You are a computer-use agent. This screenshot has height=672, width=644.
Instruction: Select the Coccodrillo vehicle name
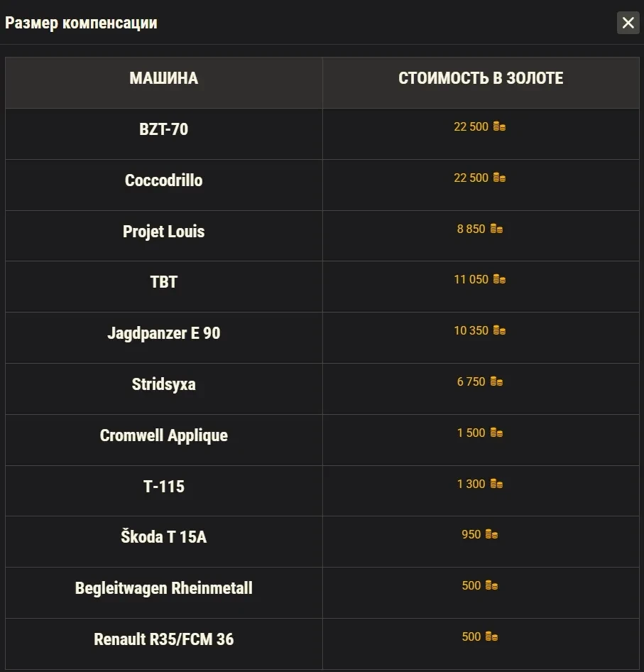pos(163,180)
